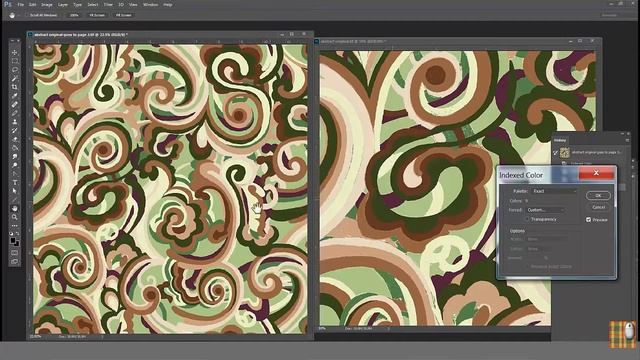
Task: Toggle Transparency checkbox in Indexed Color
Action: pos(527,219)
